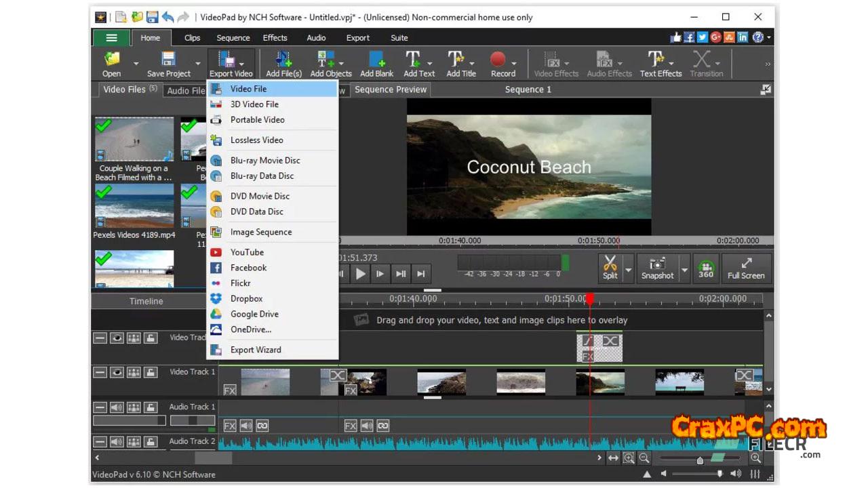Click the Record button icon
This screenshot has width=868, height=488.
coord(498,60)
